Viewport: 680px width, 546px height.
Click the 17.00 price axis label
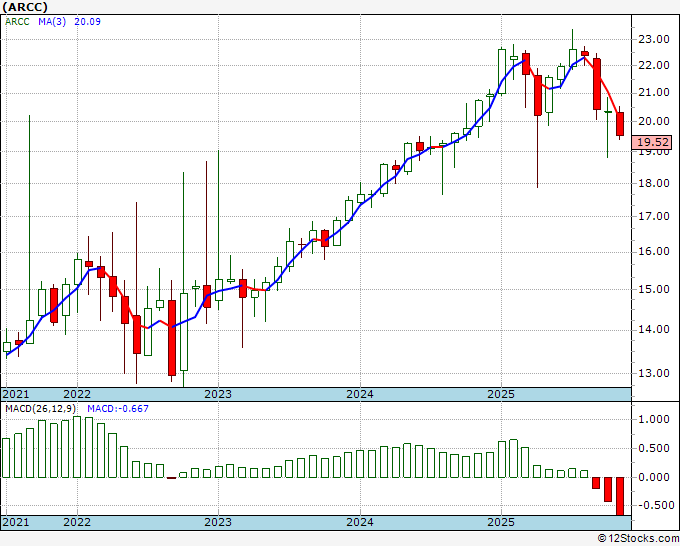[x=654, y=216]
